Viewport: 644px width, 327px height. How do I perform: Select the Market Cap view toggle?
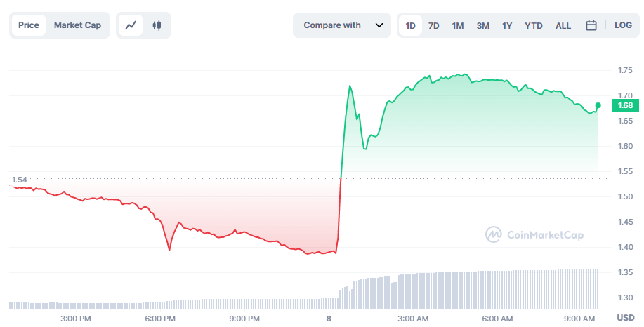click(x=77, y=25)
